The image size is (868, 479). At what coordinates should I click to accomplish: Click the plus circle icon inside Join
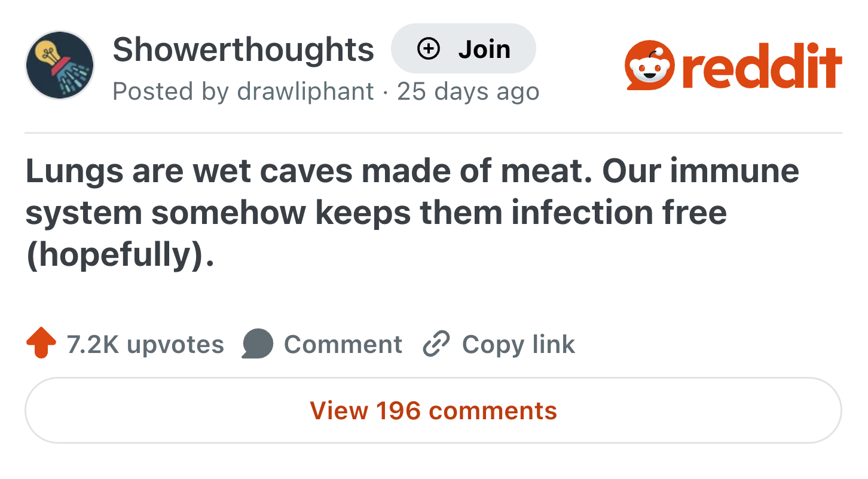(428, 49)
